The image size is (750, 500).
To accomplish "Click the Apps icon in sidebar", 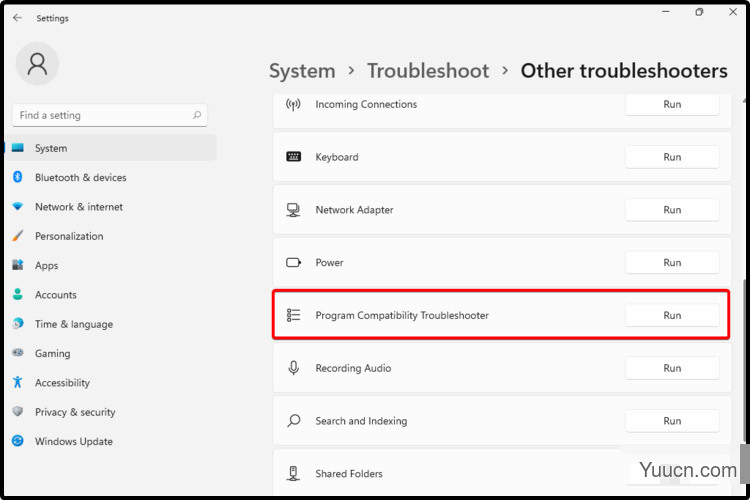I will coord(18,265).
